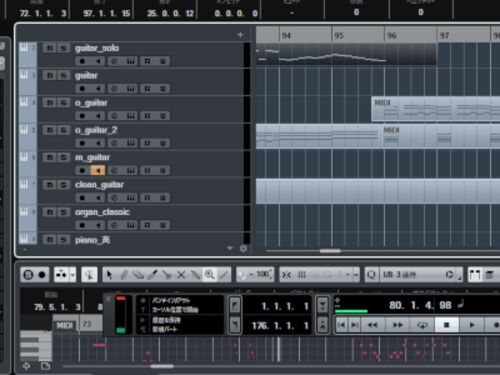The width and height of the screenshot is (500, 375).
Task: Select the o_guitar_2 track name
Action: [x=96, y=130]
